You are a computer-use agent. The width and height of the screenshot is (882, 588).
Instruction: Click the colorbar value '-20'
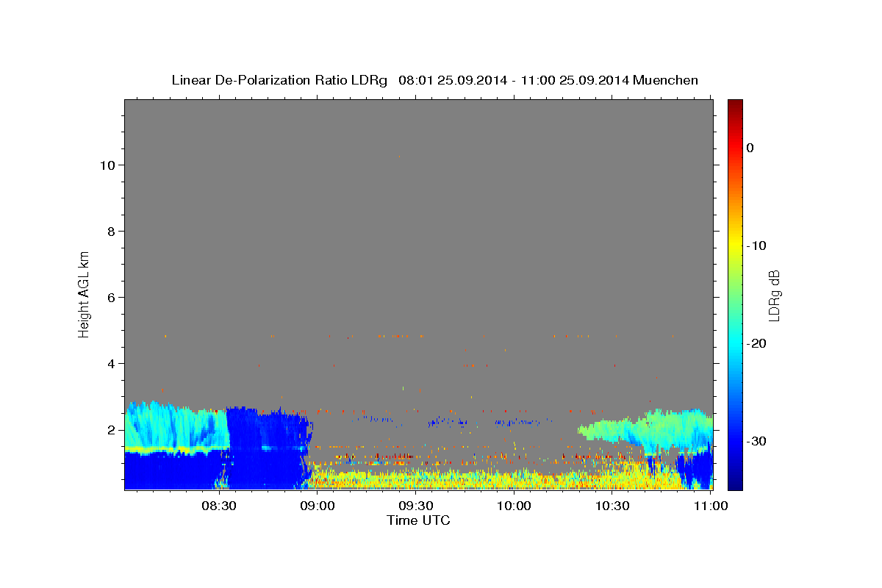(x=756, y=343)
